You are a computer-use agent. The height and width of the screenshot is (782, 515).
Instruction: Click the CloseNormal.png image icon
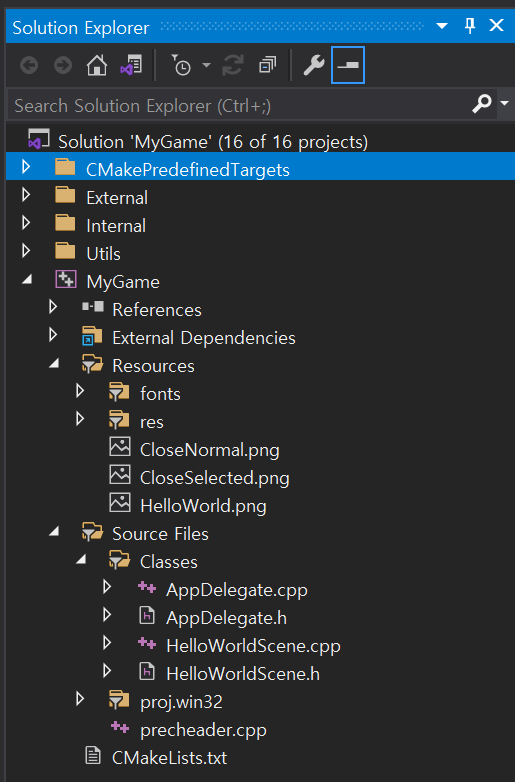click(x=120, y=447)
